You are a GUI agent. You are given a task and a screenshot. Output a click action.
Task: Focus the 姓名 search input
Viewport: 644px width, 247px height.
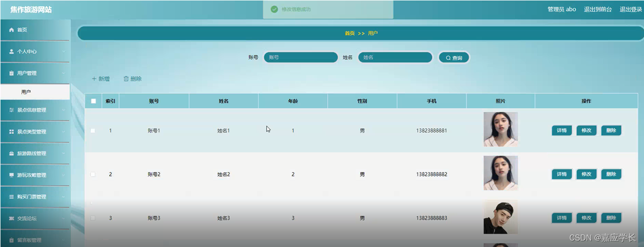(x=395, y=58)
